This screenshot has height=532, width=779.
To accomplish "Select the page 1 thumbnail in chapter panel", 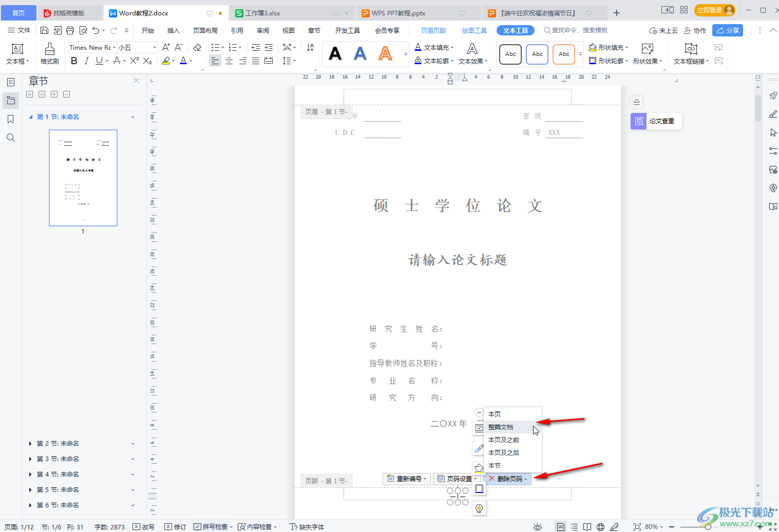I will 83,178.
